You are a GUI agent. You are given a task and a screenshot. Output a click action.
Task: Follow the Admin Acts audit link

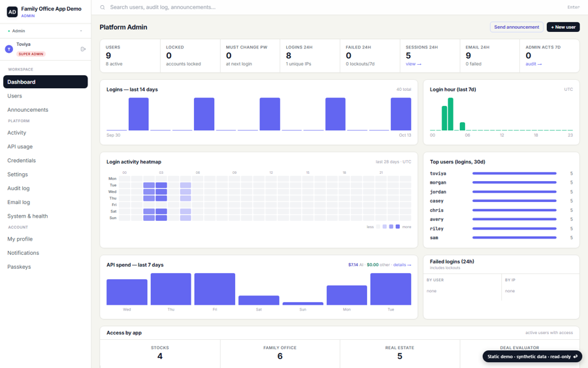533,64
